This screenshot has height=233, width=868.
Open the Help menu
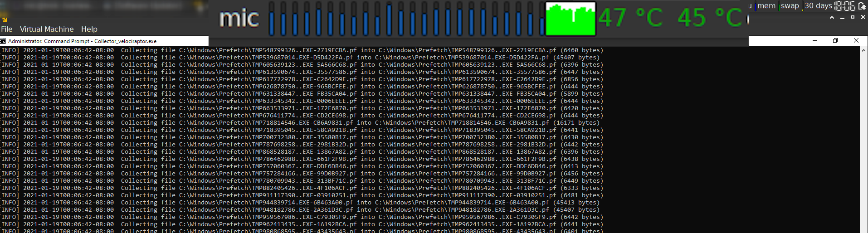89,29
